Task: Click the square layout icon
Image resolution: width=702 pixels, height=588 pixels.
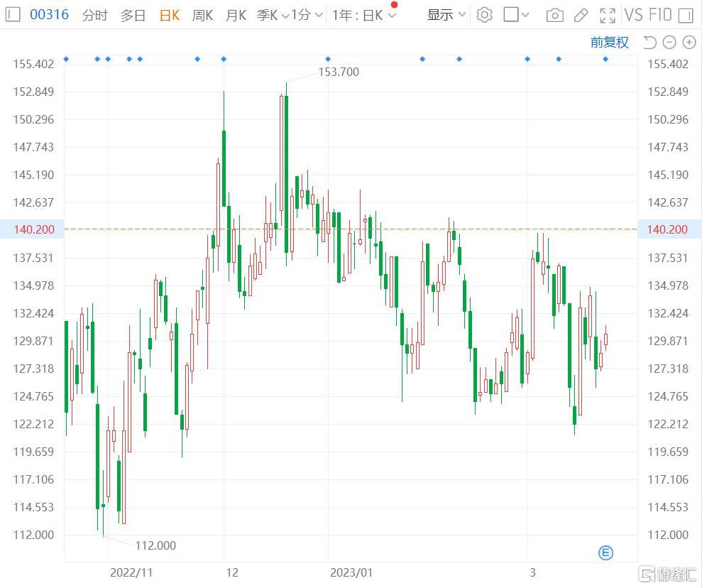Action: tap(511, 14)
